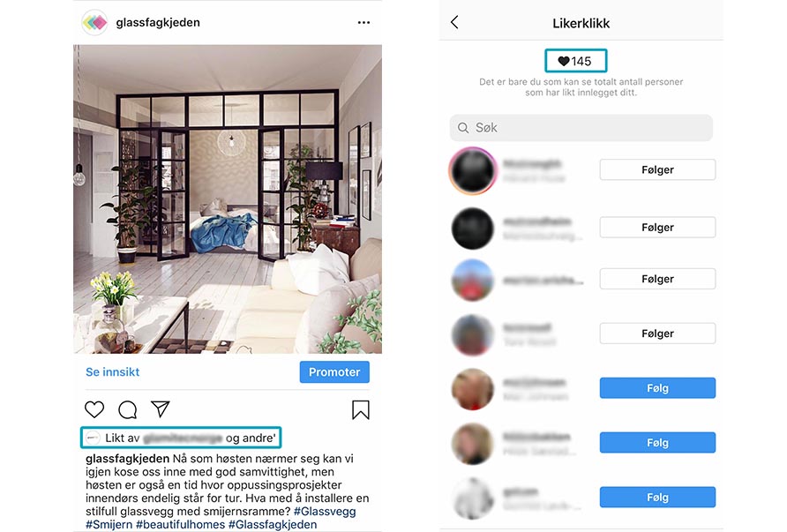
Task: Go back using the Likerklikk back arrow
Action: tap(454, 22)
